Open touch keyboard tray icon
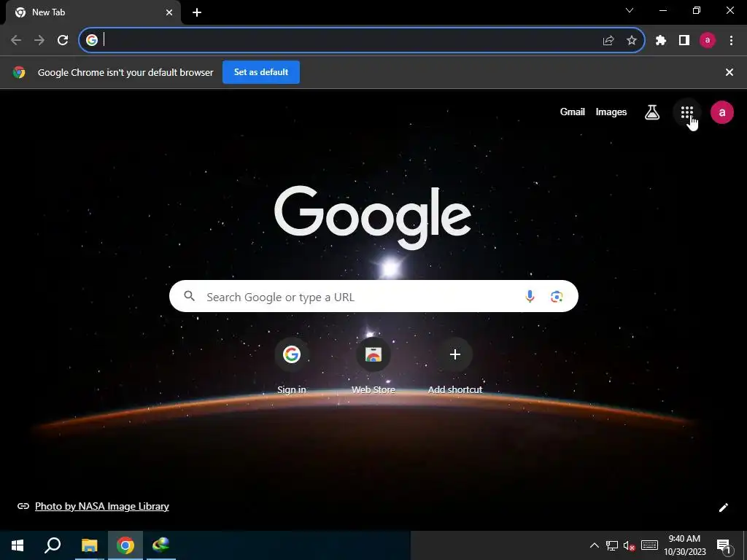The height and width of the screenshot is (560, 747). point(649,545)
